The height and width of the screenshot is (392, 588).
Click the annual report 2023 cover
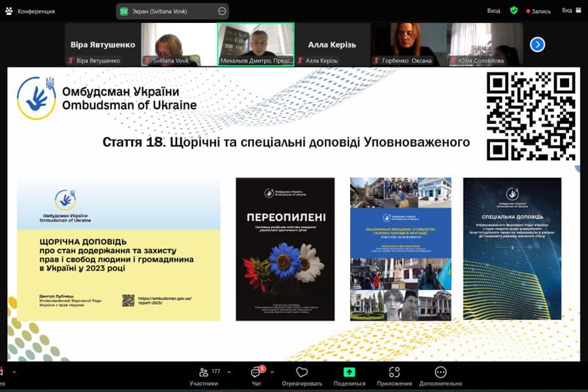118,249
